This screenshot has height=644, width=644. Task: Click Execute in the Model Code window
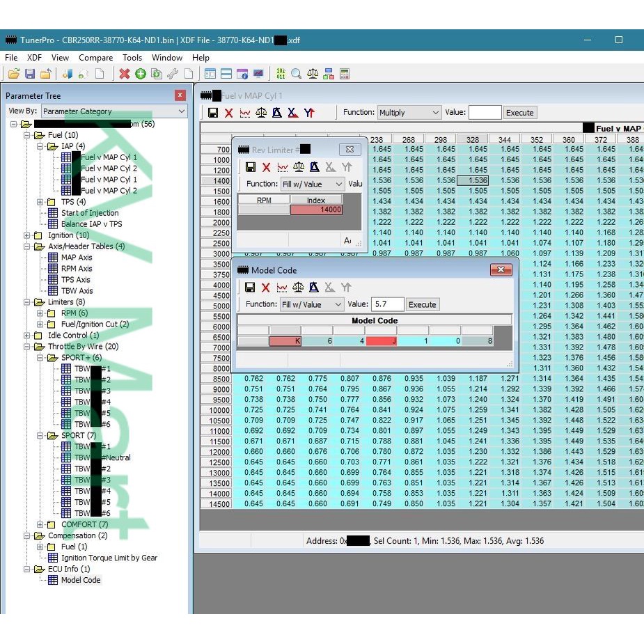(422, 305)
